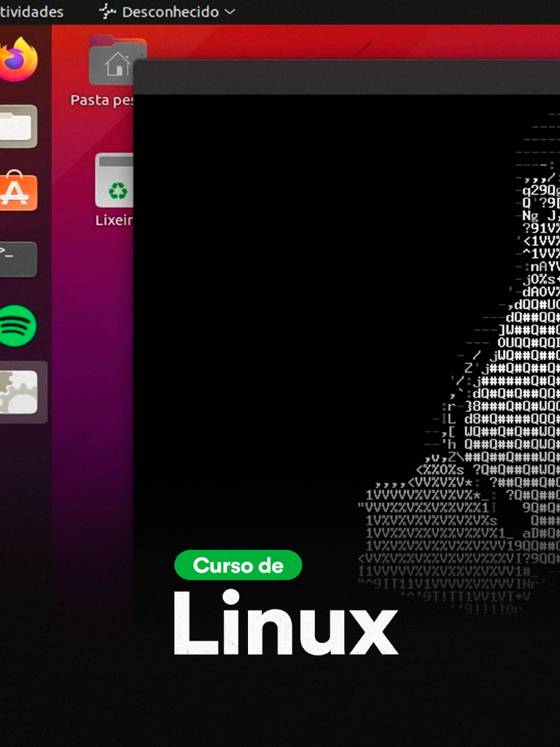The width and height of the screenshot is (560, 747).
Task: Click the Linux heading text
Action: (x=285, y=623)
